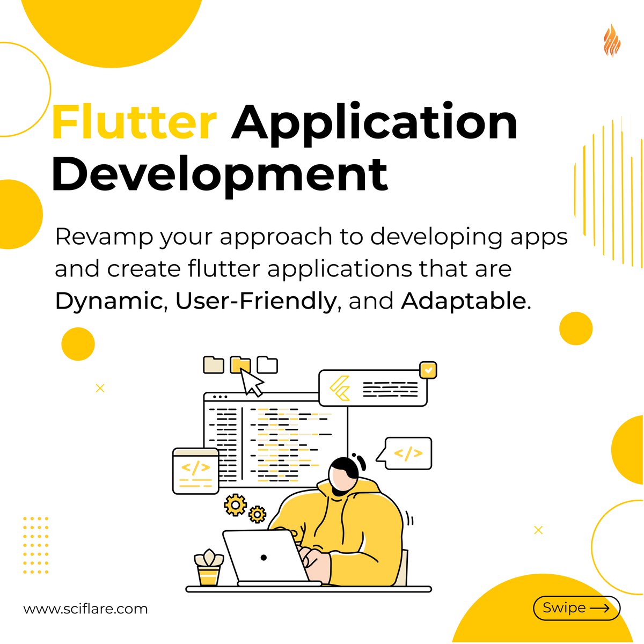Screen dimensions: 644x644
Task: Select the yellow folder under the cursor
Action: [x=240, y=364]
